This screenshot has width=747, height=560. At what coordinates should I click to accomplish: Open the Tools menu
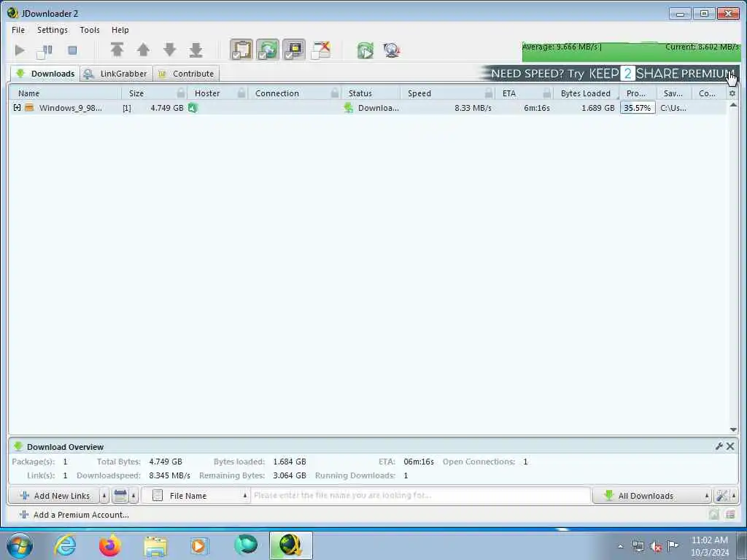point(90,29)
